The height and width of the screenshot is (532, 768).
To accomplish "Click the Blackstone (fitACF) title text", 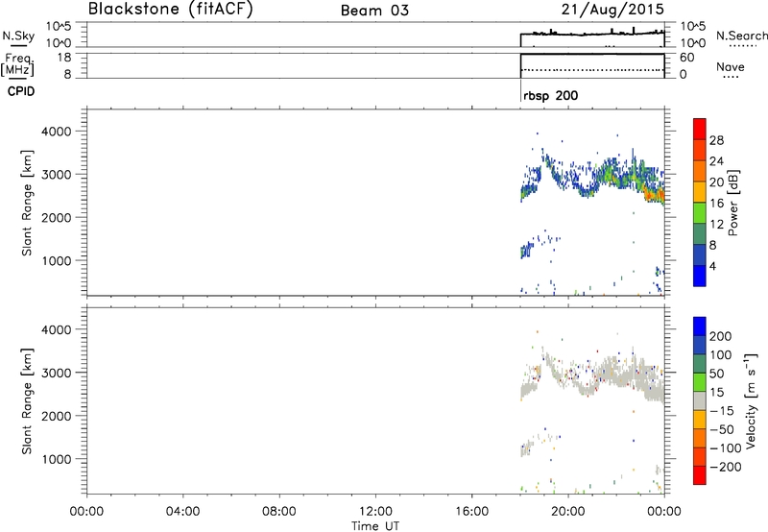I will 170,9.
